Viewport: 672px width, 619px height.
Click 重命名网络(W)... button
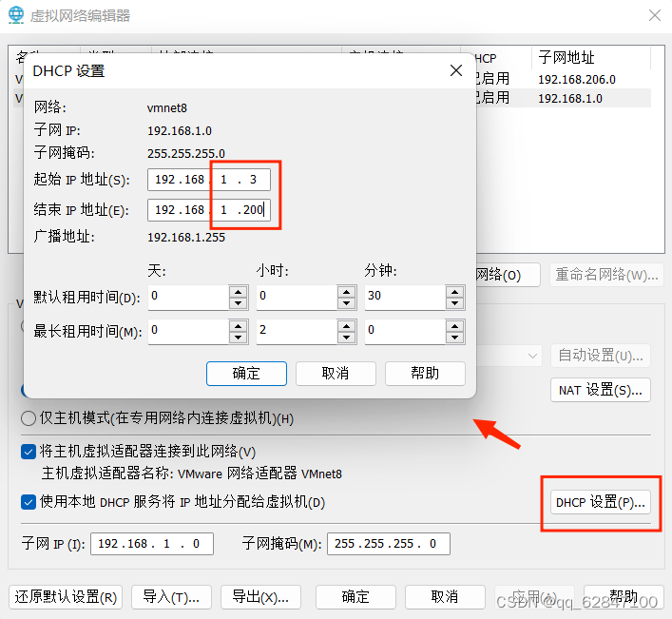tap(606, 275)
